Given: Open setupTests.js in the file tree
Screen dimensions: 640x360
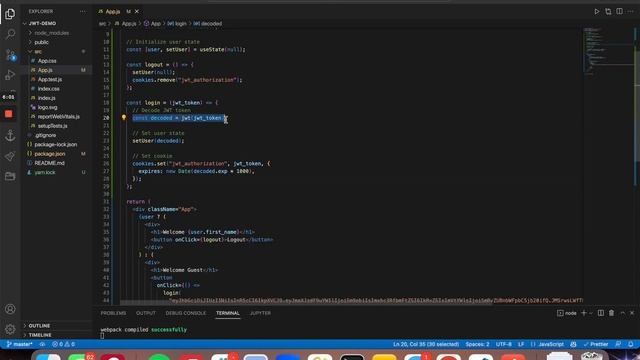Looking at the screenshot, I should coord(52,126).
